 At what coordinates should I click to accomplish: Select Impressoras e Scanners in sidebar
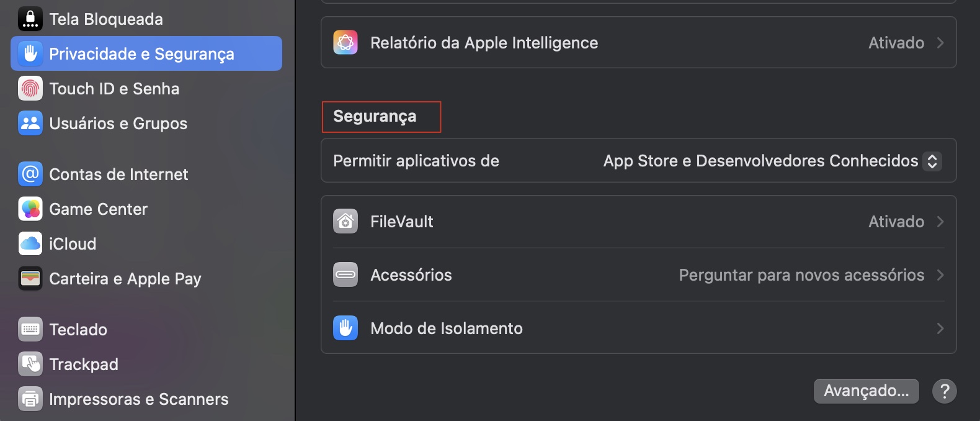pos(138,399)
